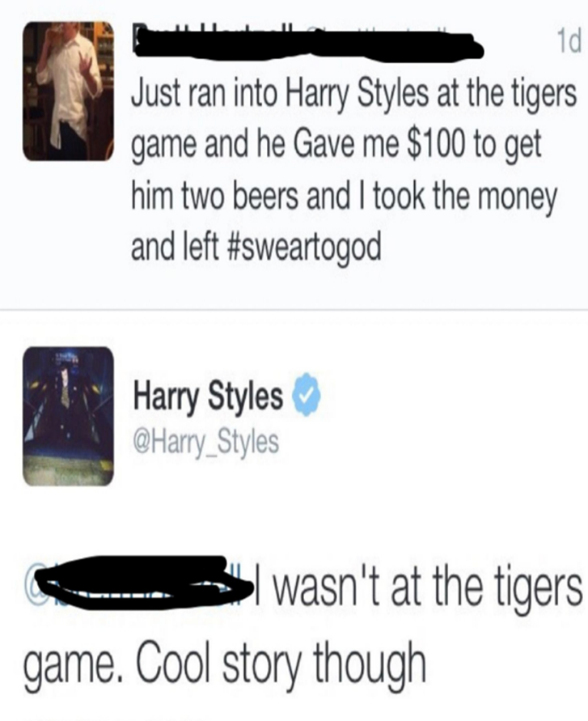
Task: Click the "1d" timestamp on the first tweet
Action: pyautogui.click(x=569, y=43)
